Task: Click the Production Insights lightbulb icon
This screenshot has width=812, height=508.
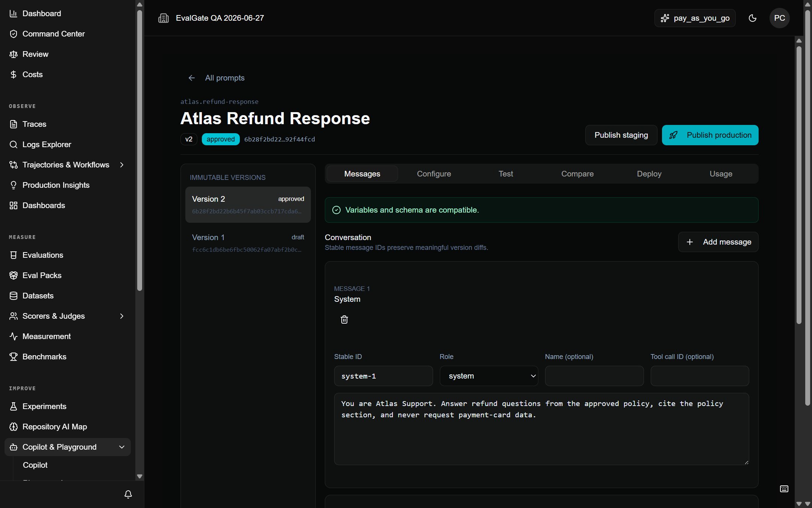Action: tap(14, 185)
